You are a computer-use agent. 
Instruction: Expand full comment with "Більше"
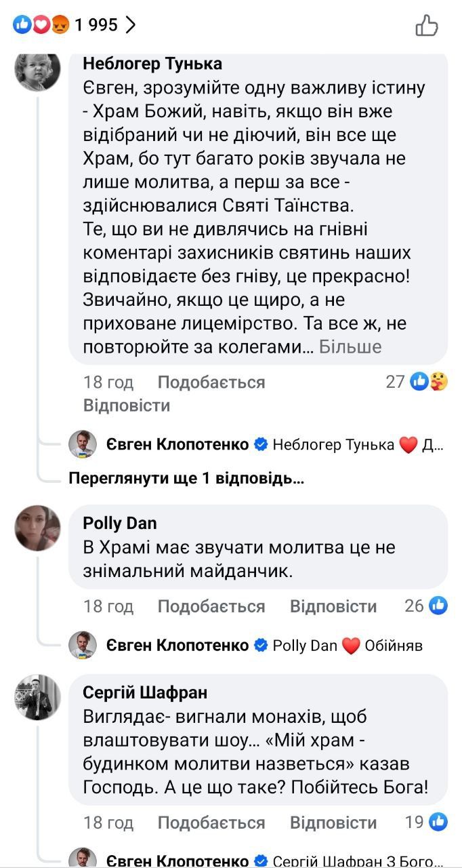[350, 347]
